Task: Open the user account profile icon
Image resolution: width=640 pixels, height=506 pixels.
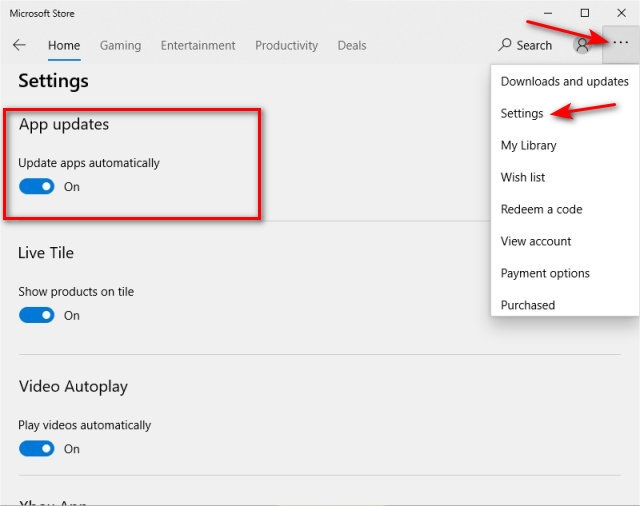Action: 582,45
